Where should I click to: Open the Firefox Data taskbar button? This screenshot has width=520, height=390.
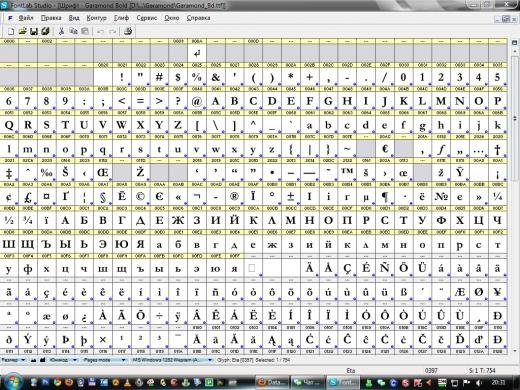coord(272,382)
